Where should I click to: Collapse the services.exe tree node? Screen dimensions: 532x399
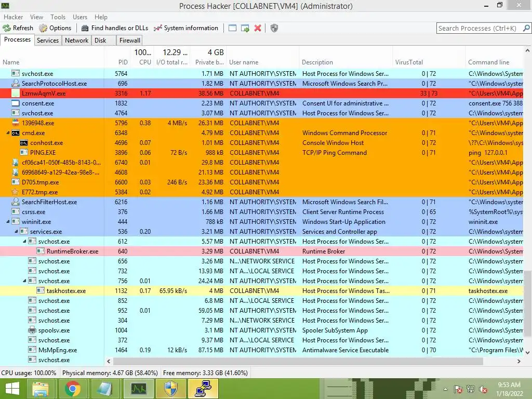coord(16,232)
